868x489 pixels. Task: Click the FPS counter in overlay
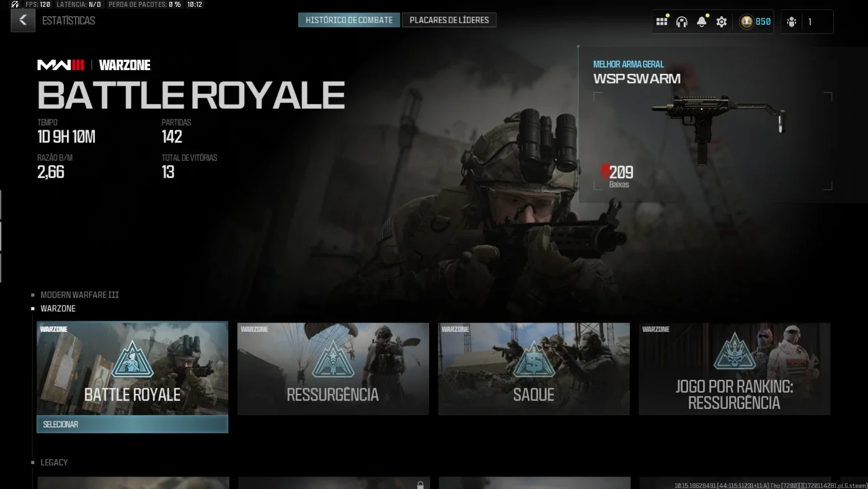coord(38,4)
